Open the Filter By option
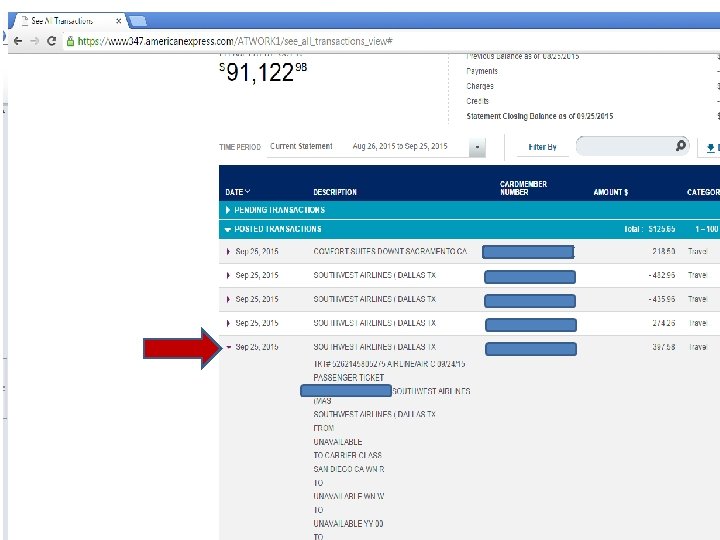This screenshot has width=720, height=540. (x=542, y=147)
